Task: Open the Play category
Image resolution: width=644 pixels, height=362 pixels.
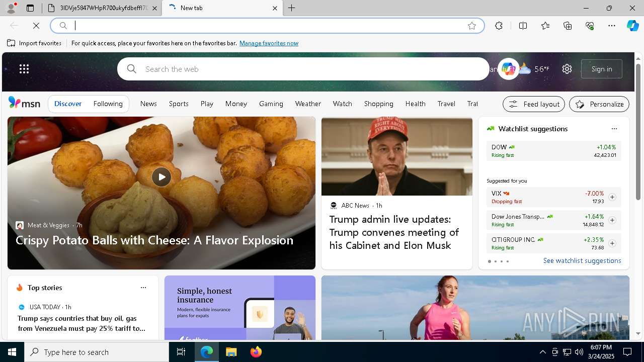Action: tap(207, 104)
